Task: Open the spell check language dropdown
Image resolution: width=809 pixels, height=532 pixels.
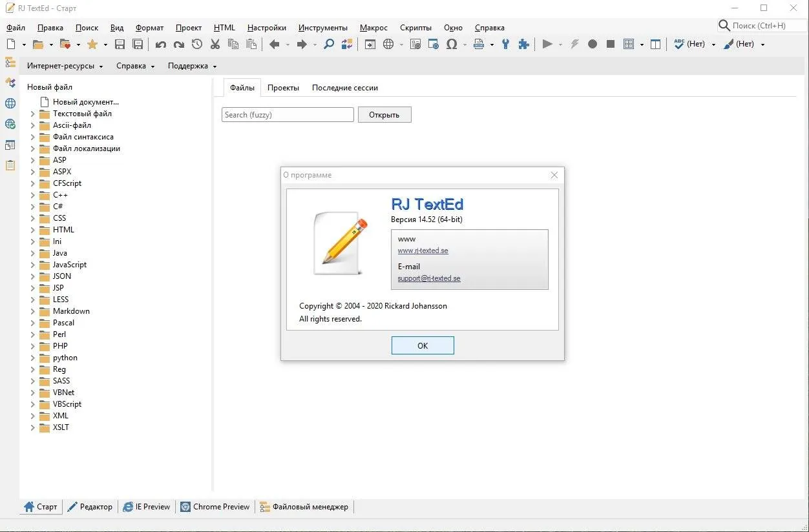Action: click(x=713, y=45)
